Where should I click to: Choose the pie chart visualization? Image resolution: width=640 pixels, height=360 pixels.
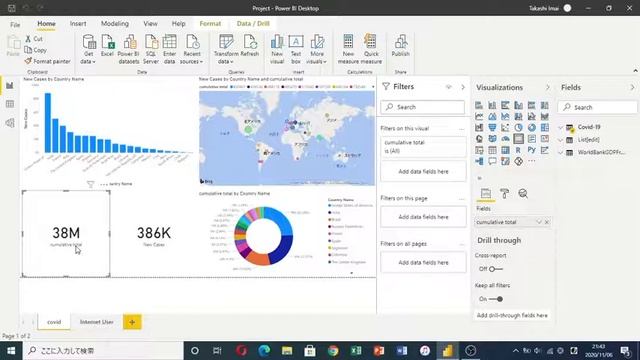click(518, 127)
